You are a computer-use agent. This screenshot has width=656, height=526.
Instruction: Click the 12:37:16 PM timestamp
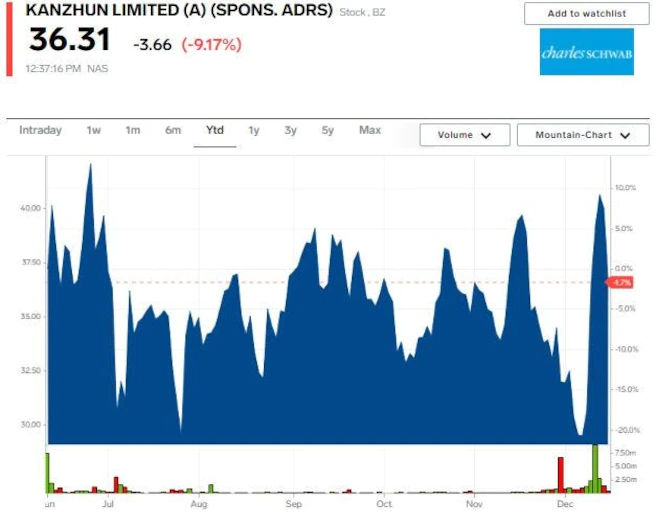pyautogui.click(x=53, y=68)
